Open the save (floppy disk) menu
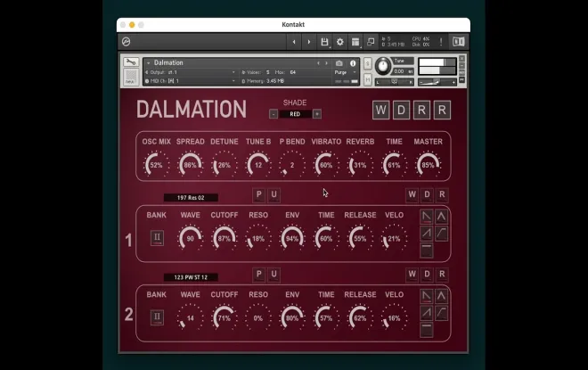The height and width of the screenshot is (370, 588). coord(324,42)
